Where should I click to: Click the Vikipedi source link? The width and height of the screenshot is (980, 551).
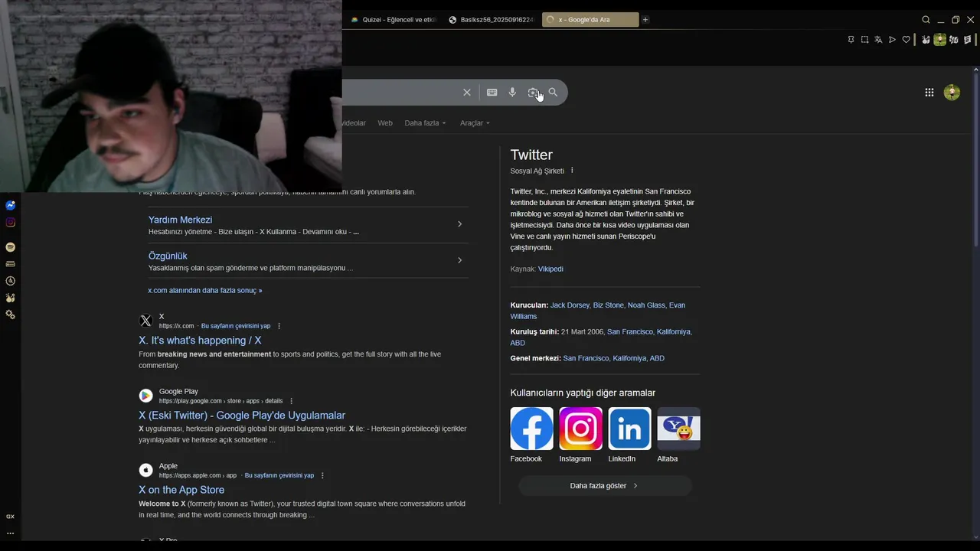[x=550, y=269]
